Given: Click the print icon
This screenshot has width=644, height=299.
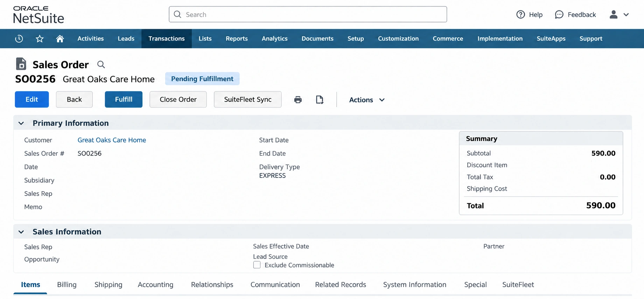Looking at the screenshot, I should point(298,100).
